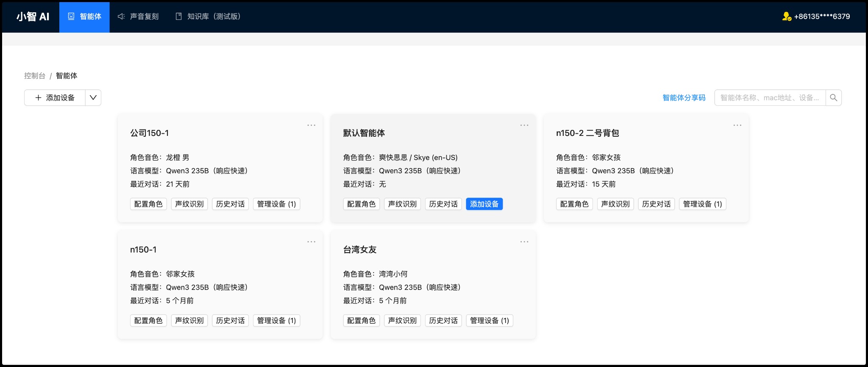868x367 pixels.
Task: Open 声纹识别 for 公司150-1
Action: [189, 204]
